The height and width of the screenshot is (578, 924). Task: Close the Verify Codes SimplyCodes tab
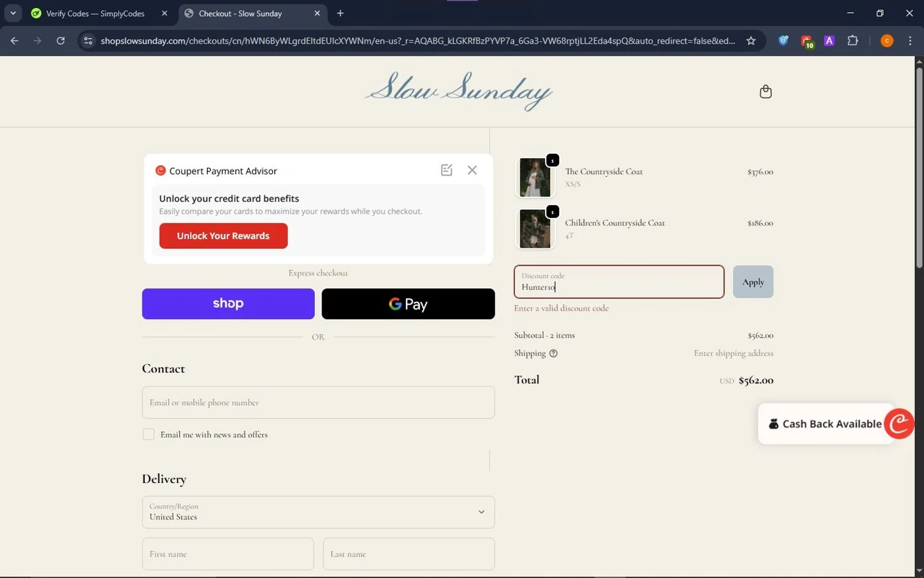click(164, 13)
